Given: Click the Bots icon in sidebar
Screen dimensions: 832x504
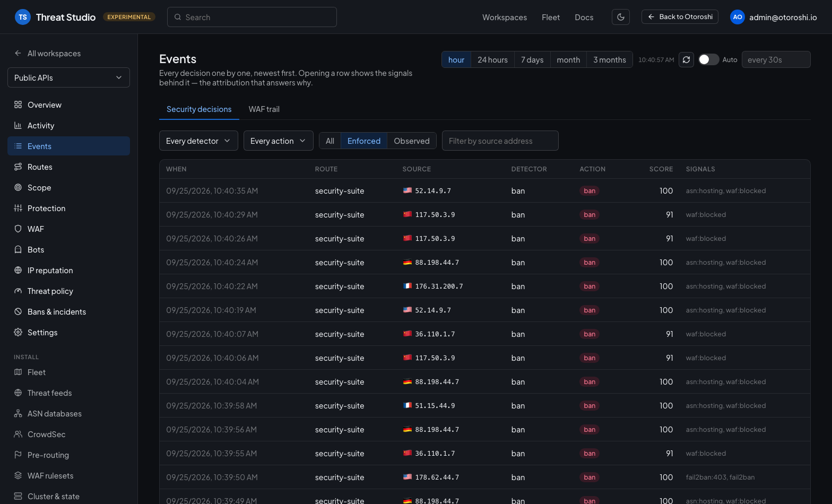Looking at the screenshot, I should click(x=18, y=249).
